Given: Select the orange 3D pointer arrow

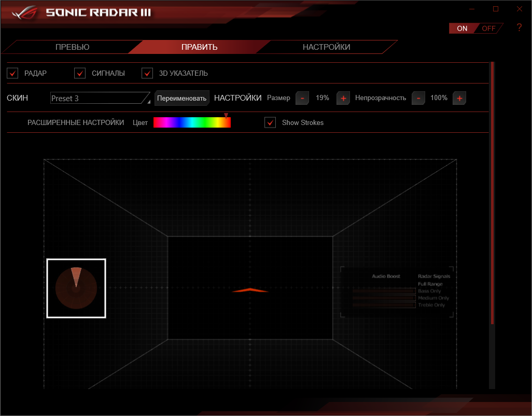Looking at the screenshot, I should point(250,290).
